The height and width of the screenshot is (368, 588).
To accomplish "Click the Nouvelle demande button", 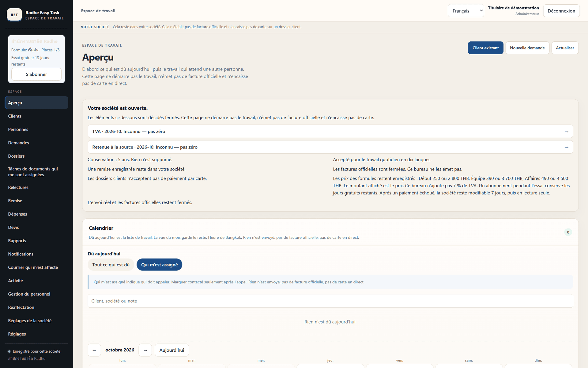I will pyautogui.click(x=527, y=48).
